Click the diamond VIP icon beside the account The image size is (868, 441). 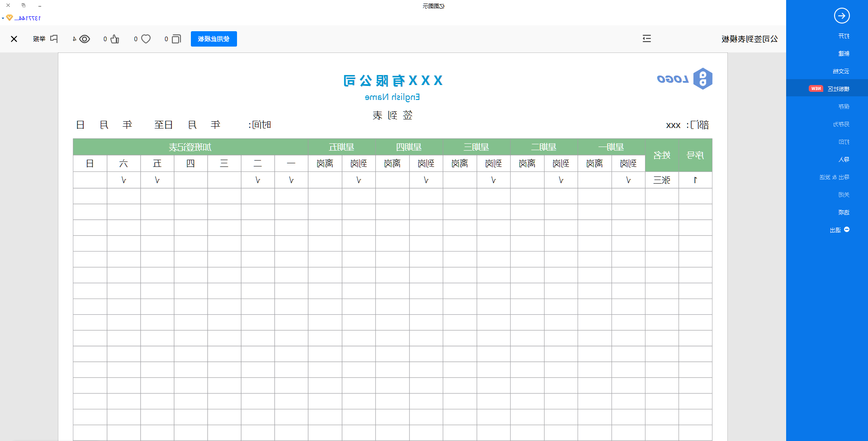click(9, 18)
